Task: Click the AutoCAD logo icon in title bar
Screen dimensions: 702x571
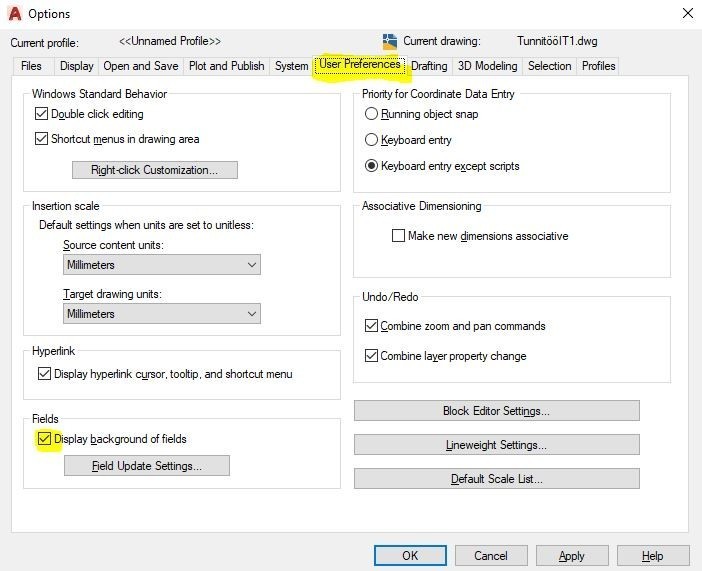Action: (x=14, y=14)
